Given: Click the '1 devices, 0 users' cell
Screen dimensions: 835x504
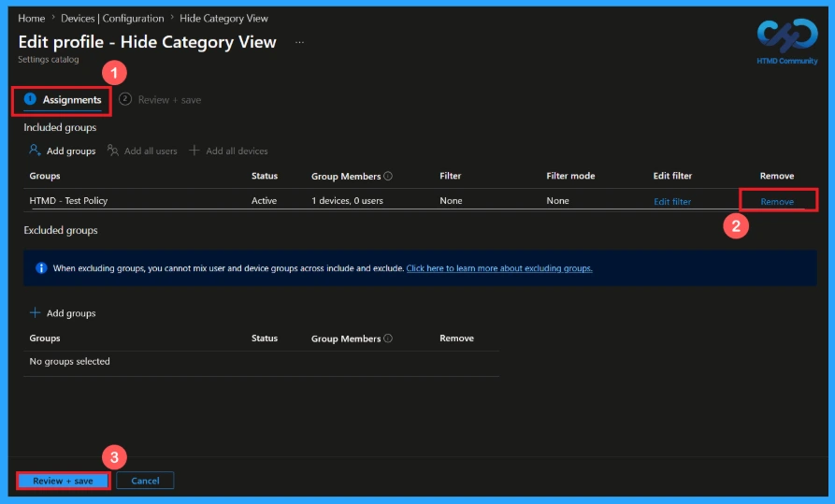Looking at the screenshot, I should pyautogui.click(x=347, y=200).
